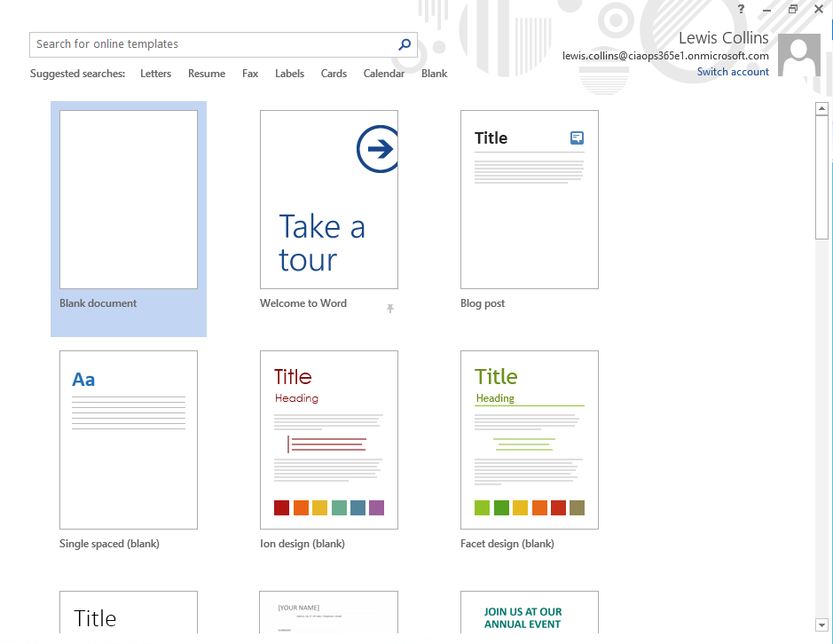Focus the Search for online templates field
This screenshot has height=644, width=833.
point(224,44)
